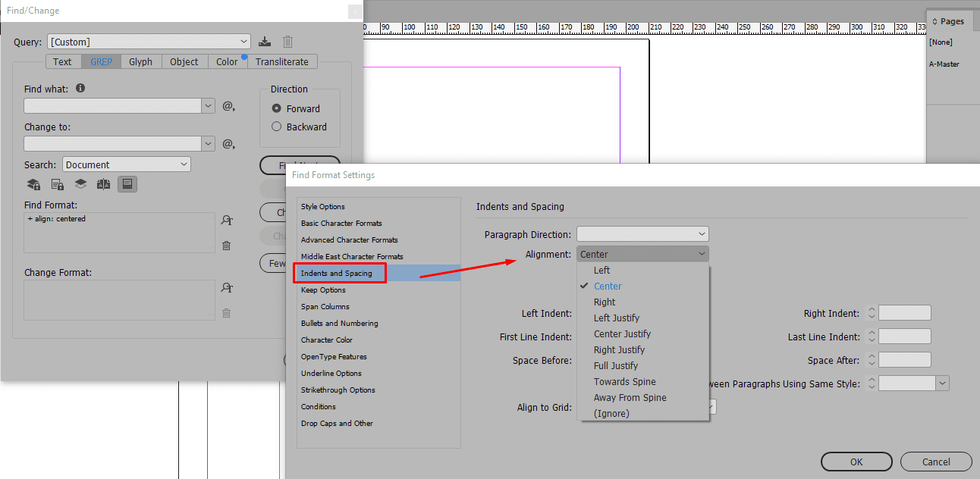Open the Search scope dropdown showing Document
The image size is (980, 479).
coord(127,164)
